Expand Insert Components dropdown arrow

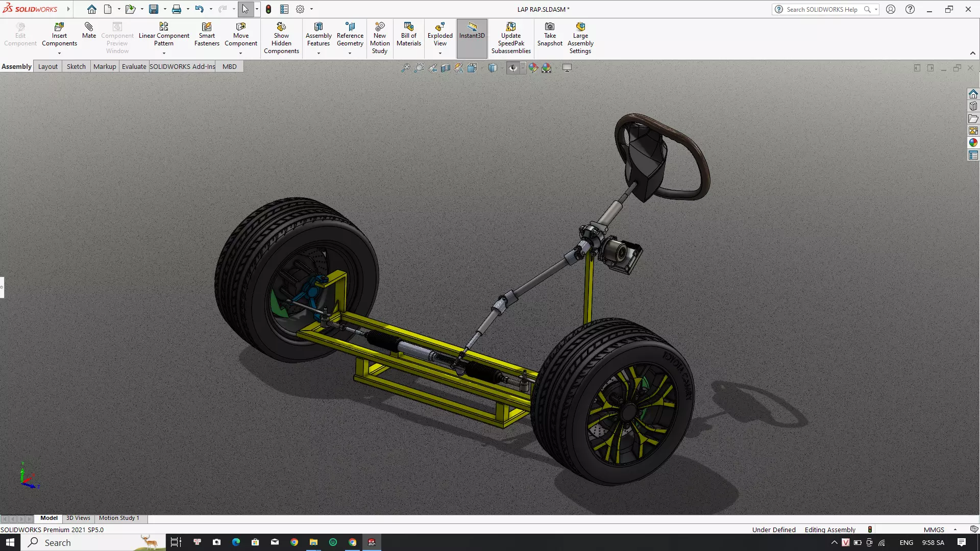tap(59, 53)
